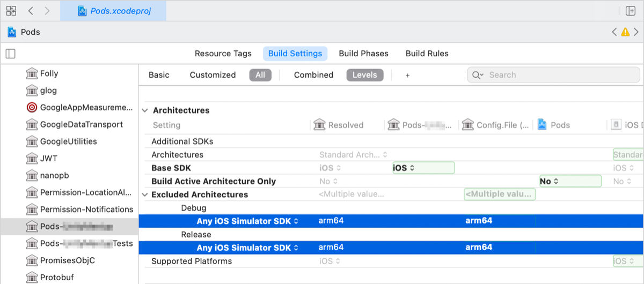Click the GoogleDataTransport library icon
The height and width of the screenshot is (284, 644).
click(32, 124)
